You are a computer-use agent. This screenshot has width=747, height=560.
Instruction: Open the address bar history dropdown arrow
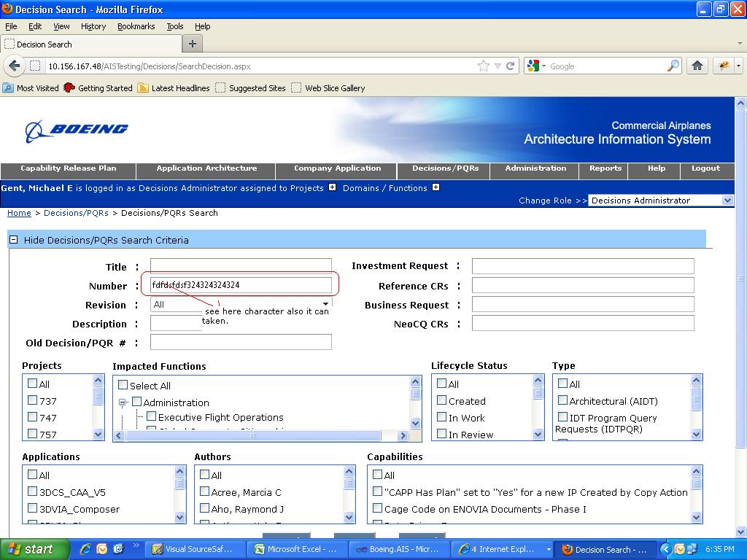pyautogui.click(x=498, y=66)
